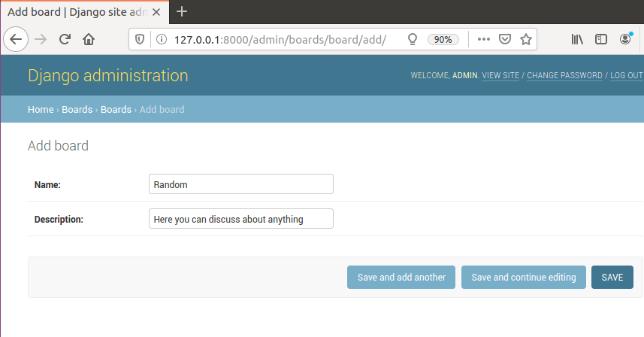644x337 pixels.
Task: Reload the page with the refresh icon
Action: pyautogui.click(x=65, y=39)
